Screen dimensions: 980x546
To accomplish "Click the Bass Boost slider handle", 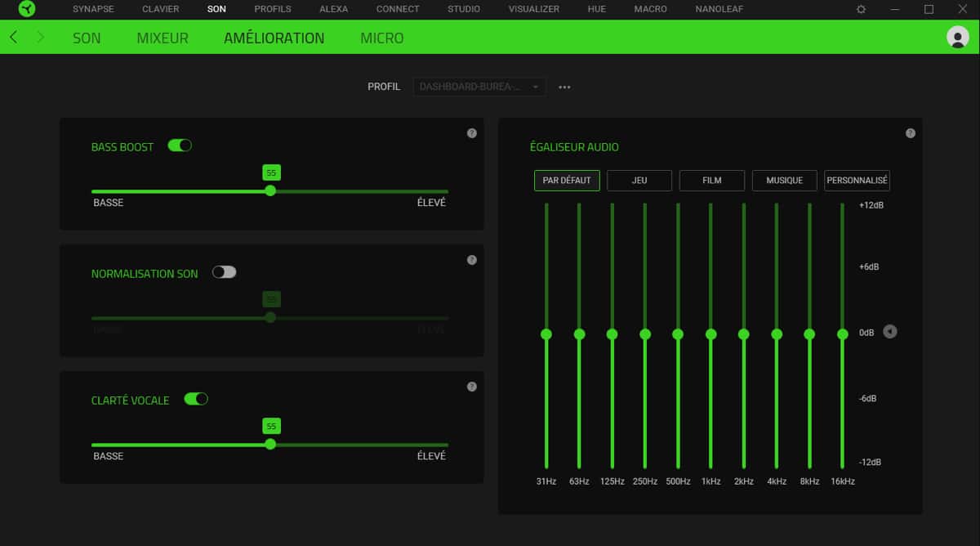I will point(270,190).
